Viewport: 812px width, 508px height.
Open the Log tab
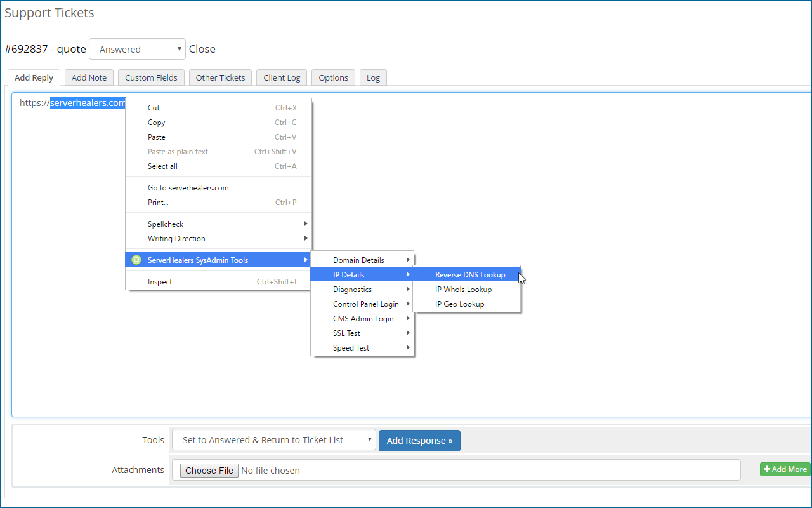pyautogui.click(x=373, y=77)
